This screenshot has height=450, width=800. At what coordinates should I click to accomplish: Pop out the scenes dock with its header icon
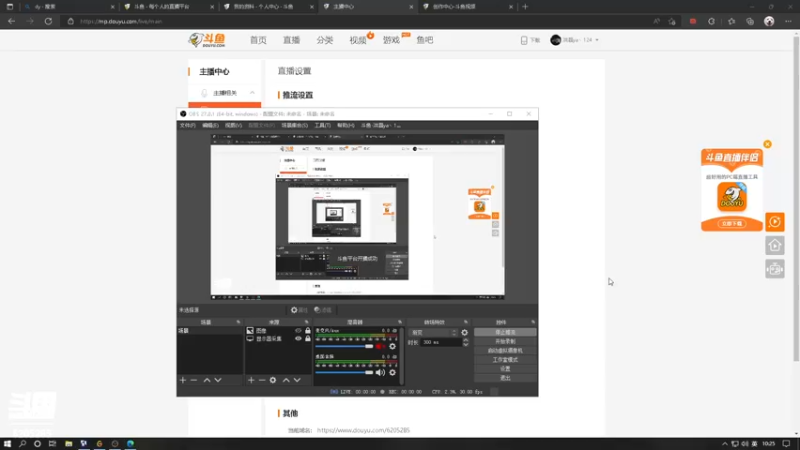(x=238, y=322)
